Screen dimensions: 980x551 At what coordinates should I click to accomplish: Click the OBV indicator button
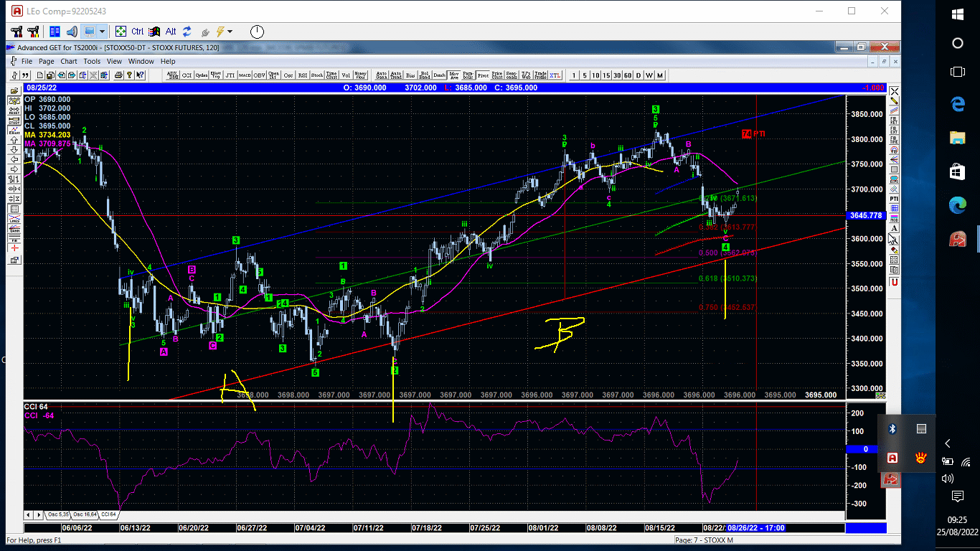[x=259, y=75]
